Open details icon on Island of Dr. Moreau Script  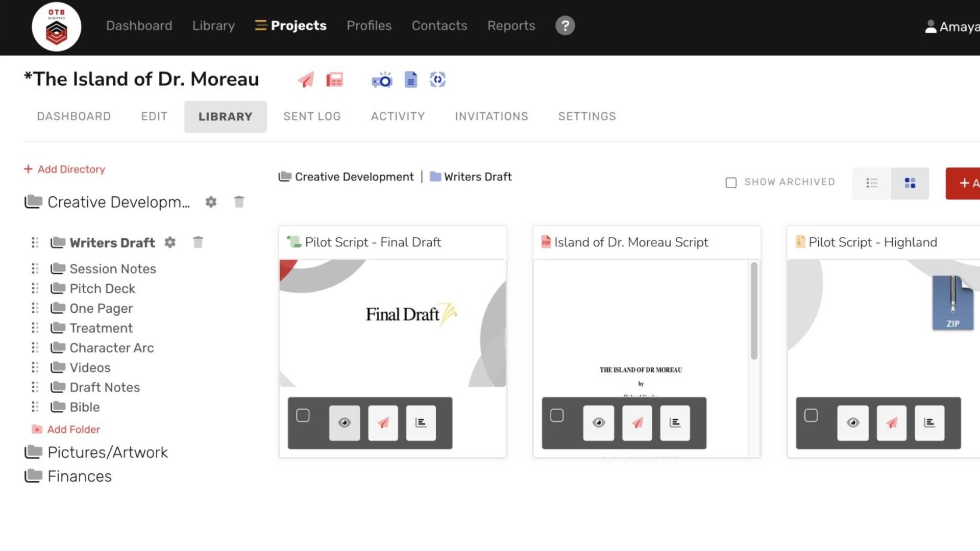675,422
